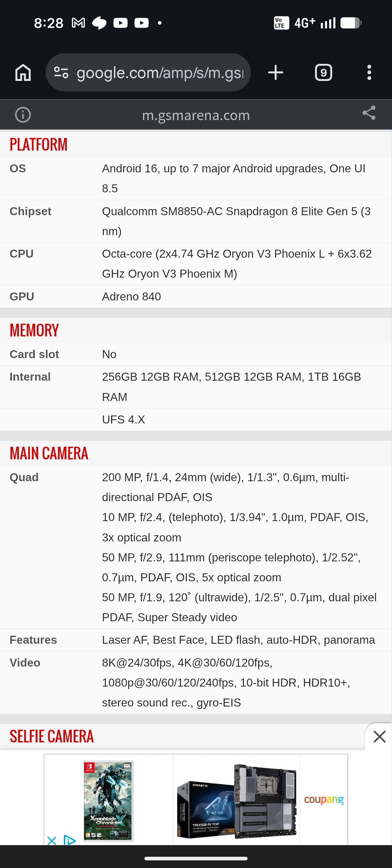Screen dimensions: 392x868
Task: Open the Xenoblade Chronicles X ad image
Action: click(x=109, y=801)
